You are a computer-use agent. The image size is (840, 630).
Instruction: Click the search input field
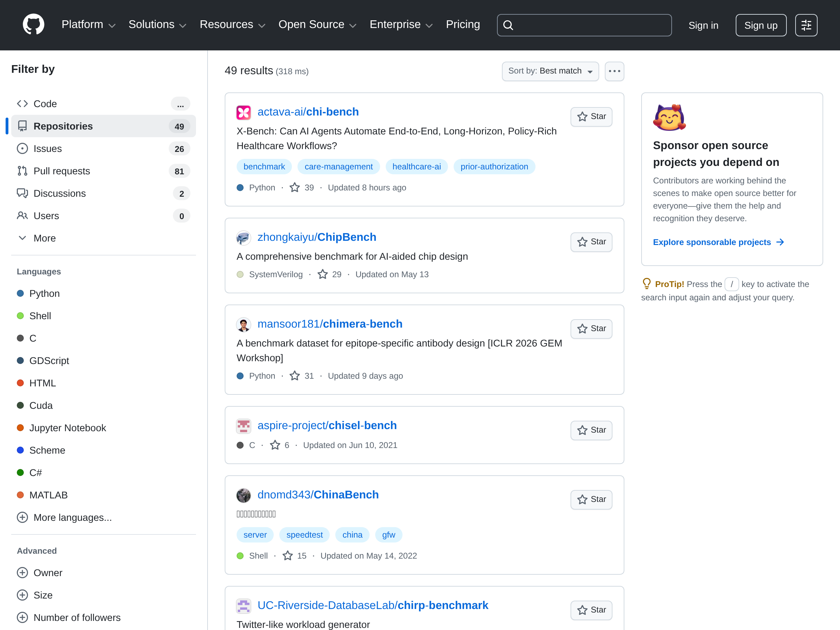(584, 25)
